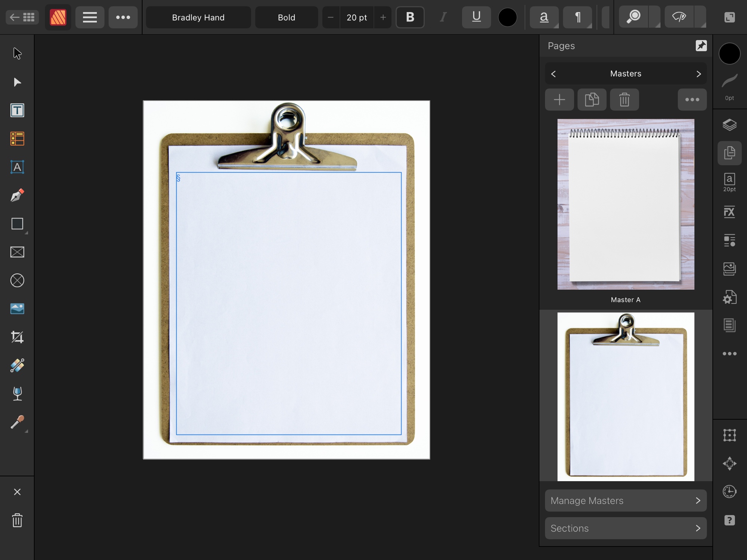Open the stroke 0pt setting
The height and width of the screenshot is (560, 747).
coord(729,87)
